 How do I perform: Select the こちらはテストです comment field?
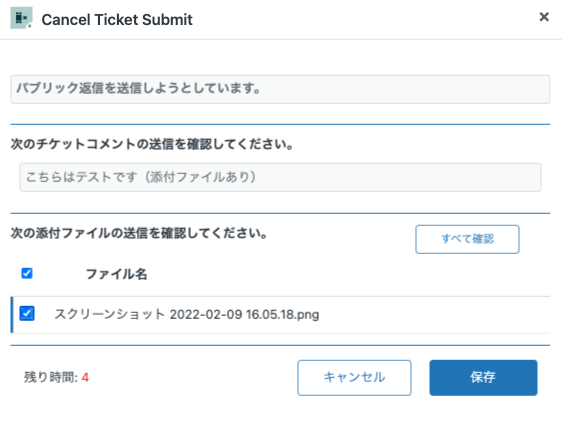click(280, 177)
